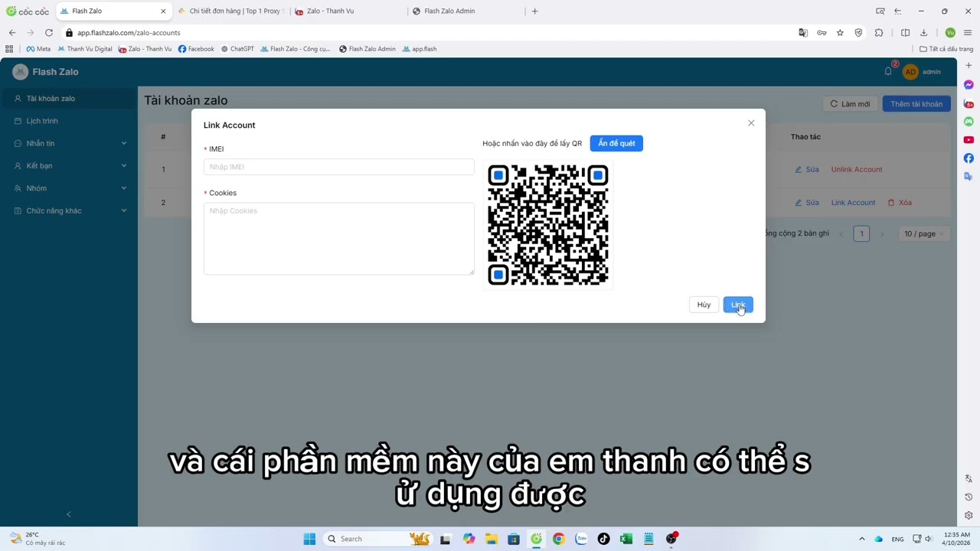Open the Messenger side panel icon
Viewport: 980px width, 551px height.
tap(969, 85)
